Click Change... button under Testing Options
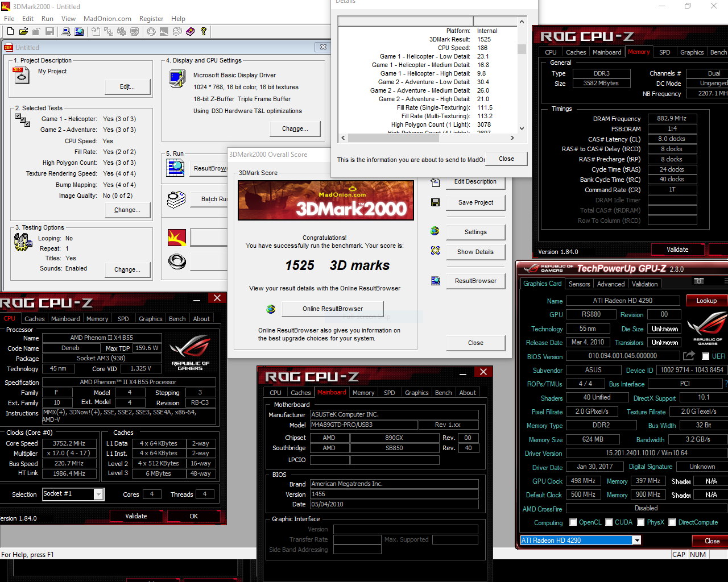This screenshot has width=728, height=582. (127, 269)
